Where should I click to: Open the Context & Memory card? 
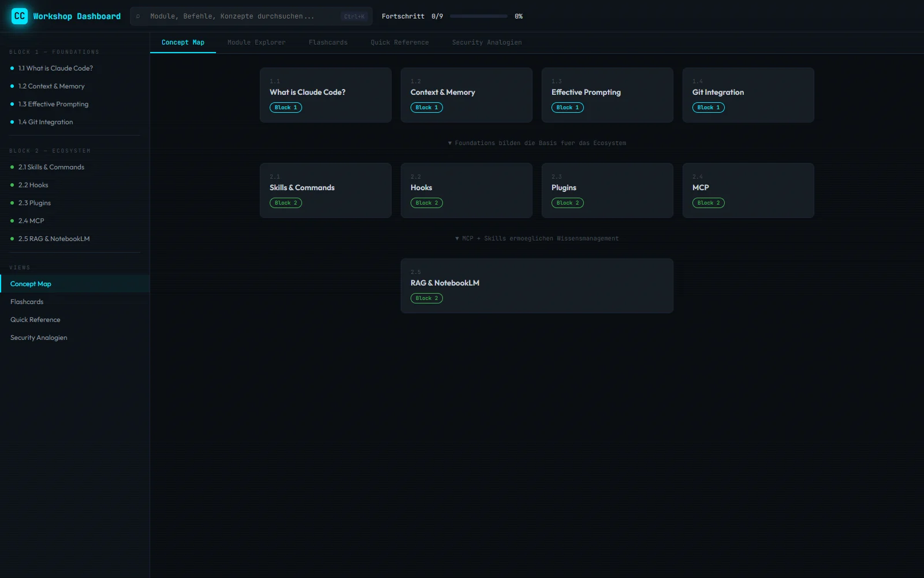pos(467,95)
